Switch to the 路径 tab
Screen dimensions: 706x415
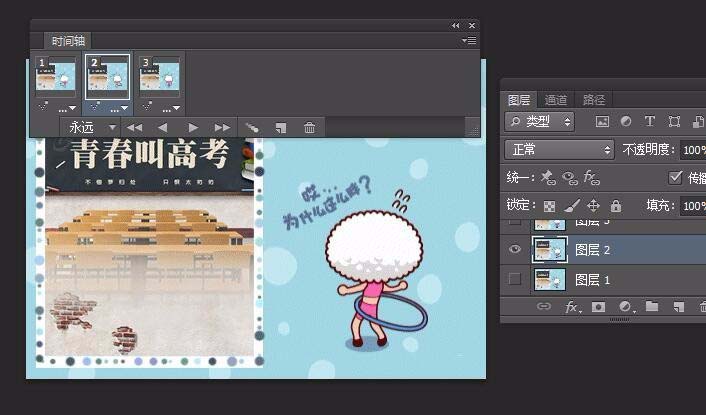593,99
